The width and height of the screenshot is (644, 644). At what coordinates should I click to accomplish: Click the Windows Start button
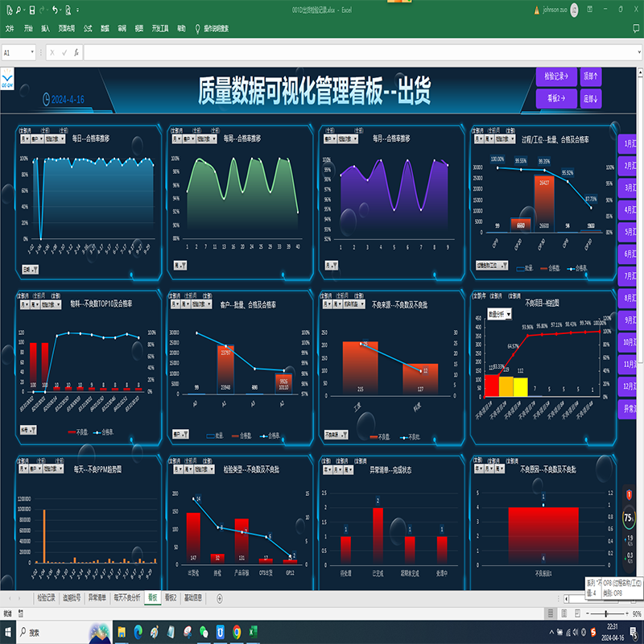pyautogui.click(x=8, y=632)
